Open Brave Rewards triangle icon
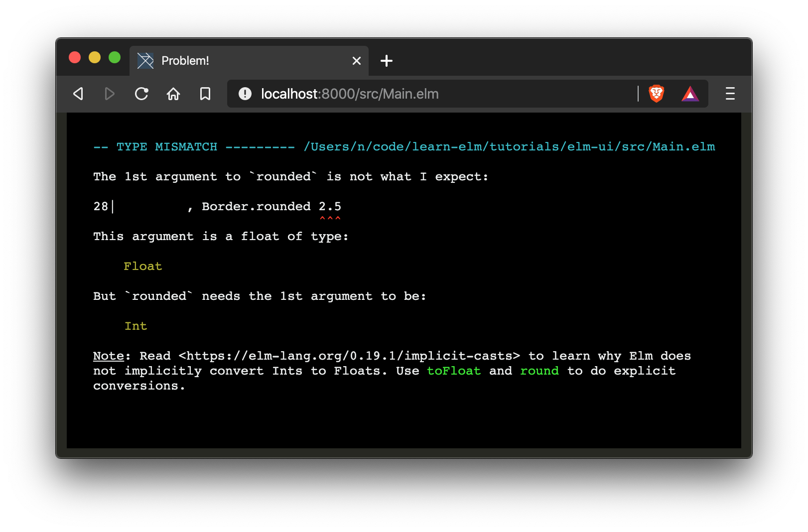Image resolution: width=808 pixels, height=532 pixels. point(690,94)
